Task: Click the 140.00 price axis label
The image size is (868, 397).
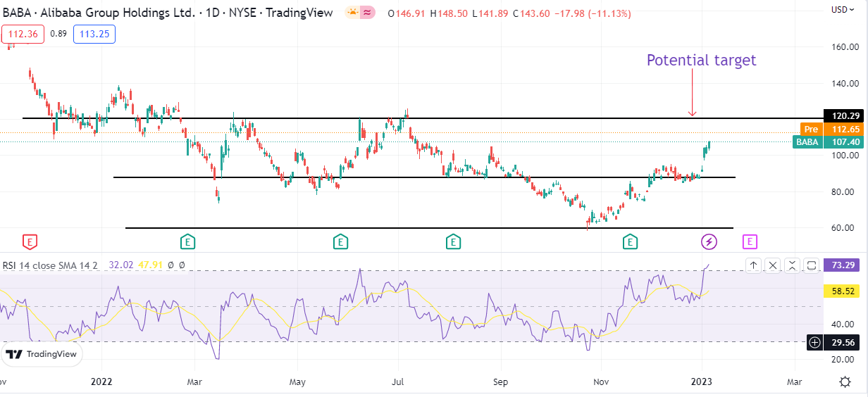Action: pos(844,83)
